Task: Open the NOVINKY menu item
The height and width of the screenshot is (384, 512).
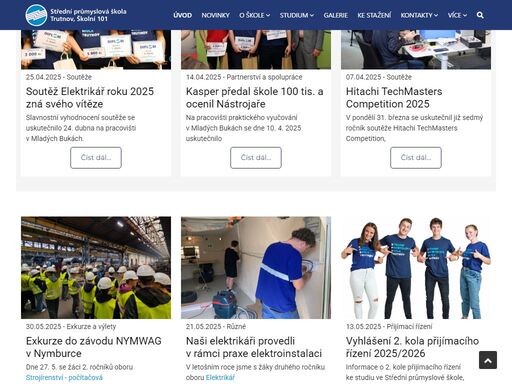Action: pos(215,15)
